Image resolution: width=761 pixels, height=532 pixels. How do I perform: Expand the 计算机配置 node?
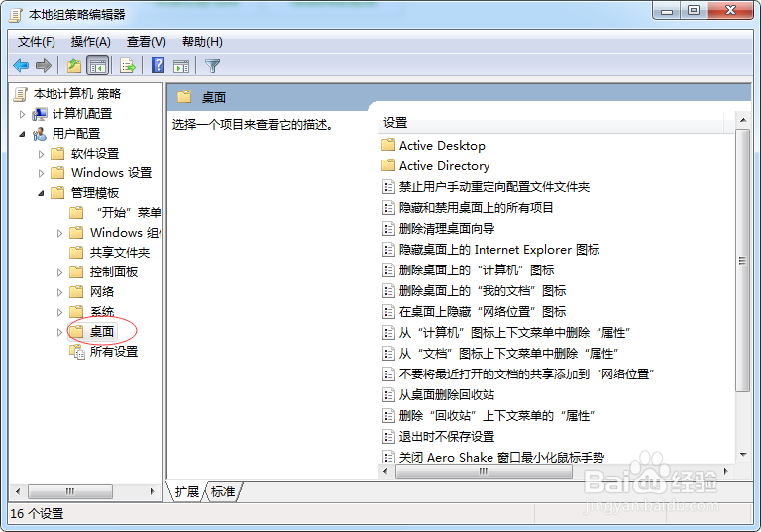click(22, 114)
